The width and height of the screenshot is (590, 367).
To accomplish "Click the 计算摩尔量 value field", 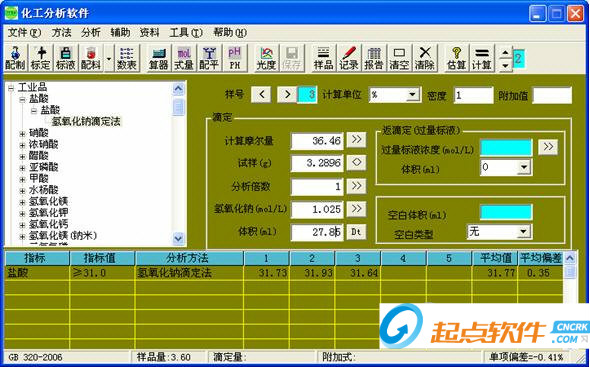I will 317,141.
